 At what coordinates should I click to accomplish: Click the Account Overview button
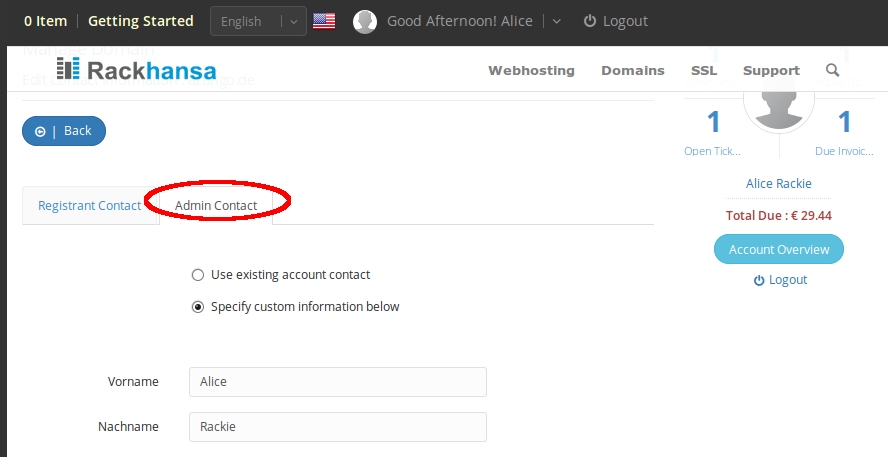779,249
